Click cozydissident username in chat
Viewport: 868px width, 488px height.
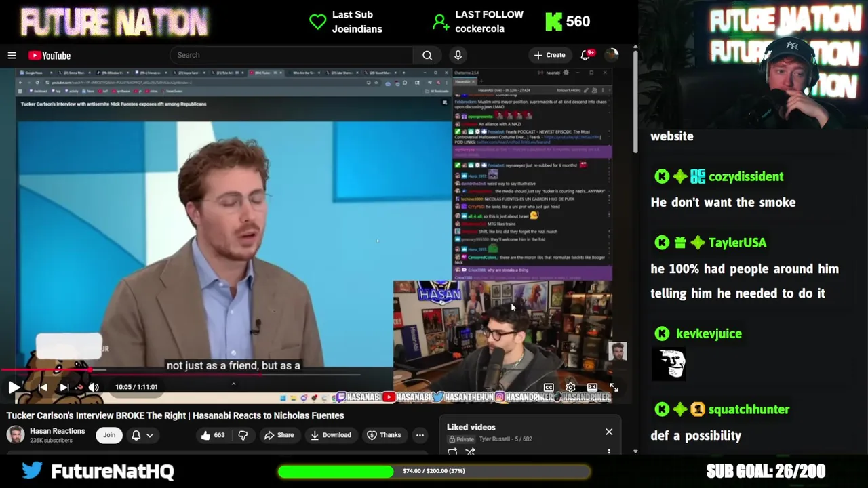click(746, 176)
